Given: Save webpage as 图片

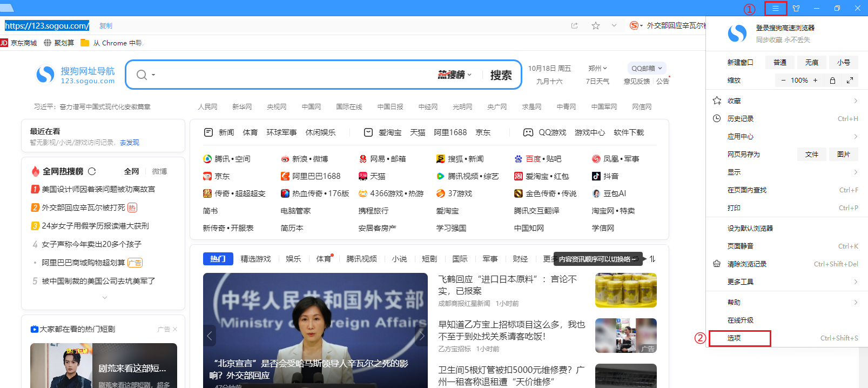Looking at the screenshot, I should [844, 154].
